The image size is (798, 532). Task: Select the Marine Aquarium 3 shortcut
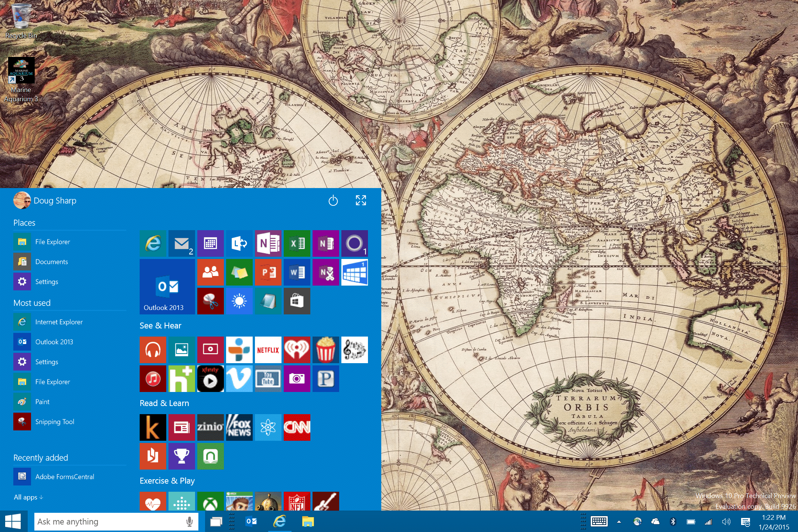pos(21,80)
